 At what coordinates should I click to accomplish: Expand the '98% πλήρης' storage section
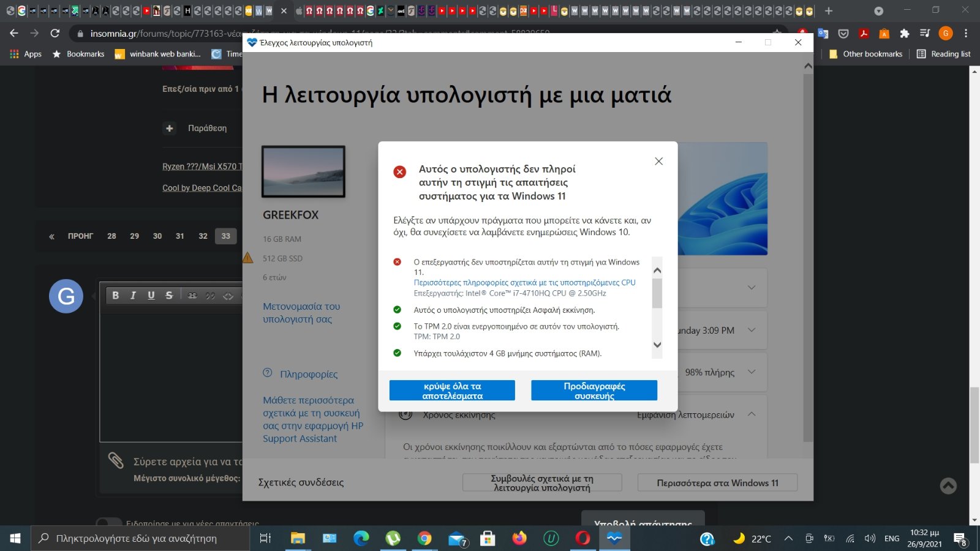click(x=752, y=372)
